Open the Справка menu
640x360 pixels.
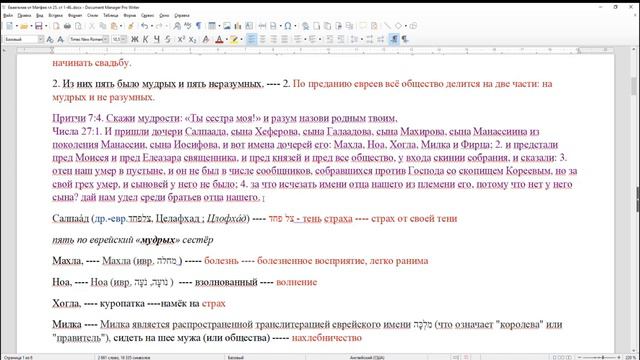point(182,16)
